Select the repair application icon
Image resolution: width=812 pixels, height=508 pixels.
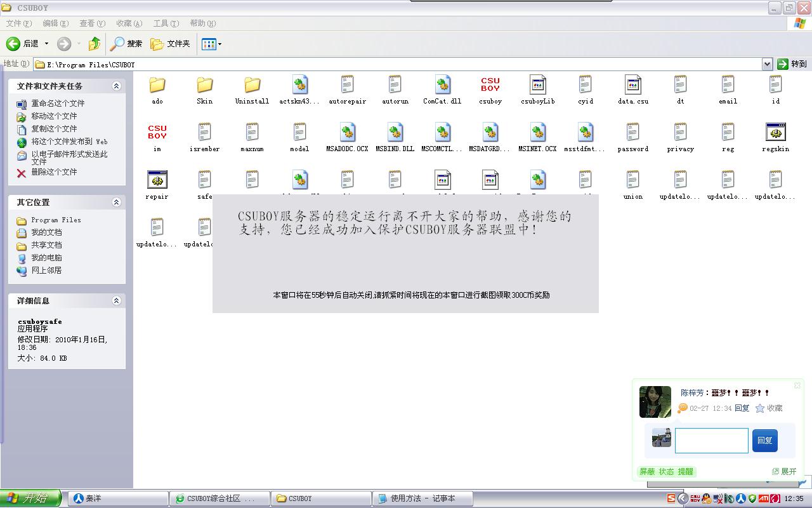point(157,180)
